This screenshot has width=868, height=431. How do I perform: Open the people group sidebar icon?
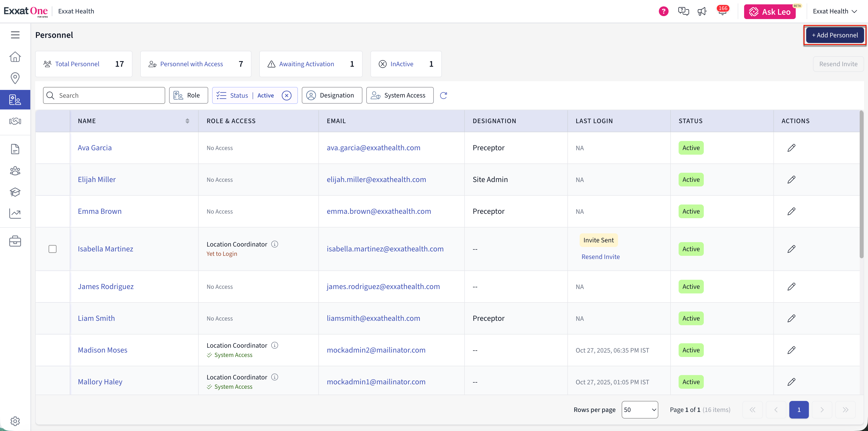(15, 171)
